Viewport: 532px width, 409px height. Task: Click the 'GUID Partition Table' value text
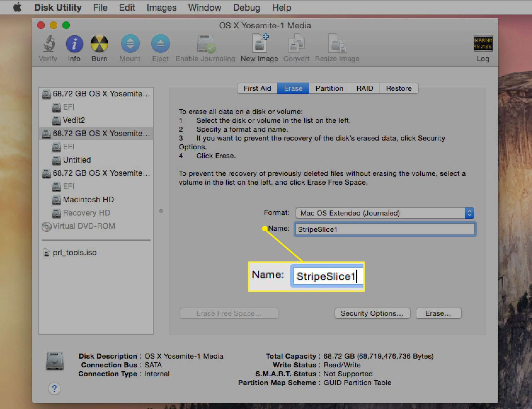point(358,383)
